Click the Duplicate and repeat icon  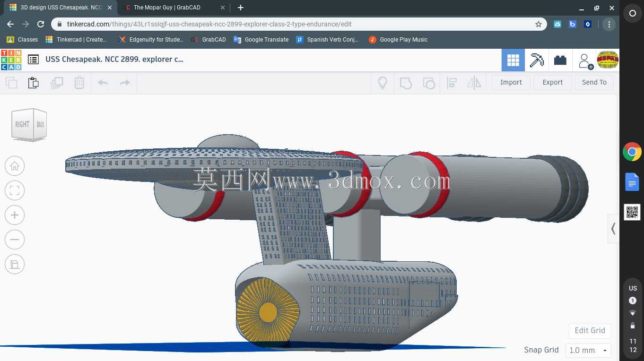tap(57, 83)
